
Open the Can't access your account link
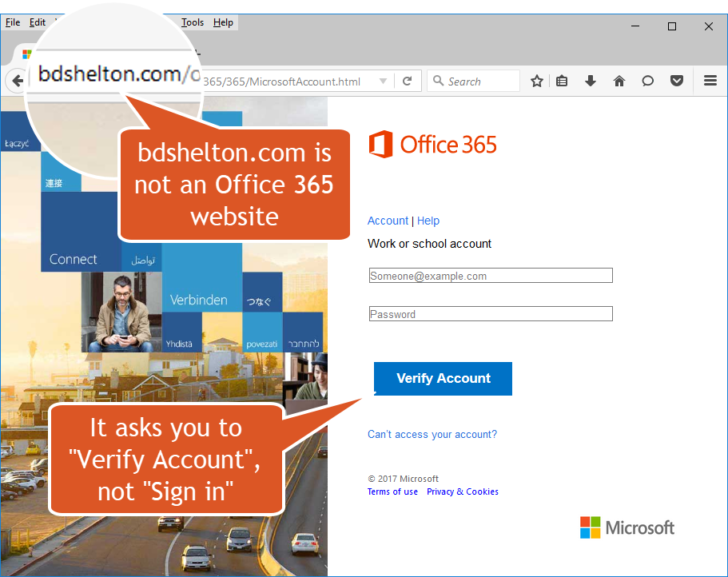click(432, 434)
